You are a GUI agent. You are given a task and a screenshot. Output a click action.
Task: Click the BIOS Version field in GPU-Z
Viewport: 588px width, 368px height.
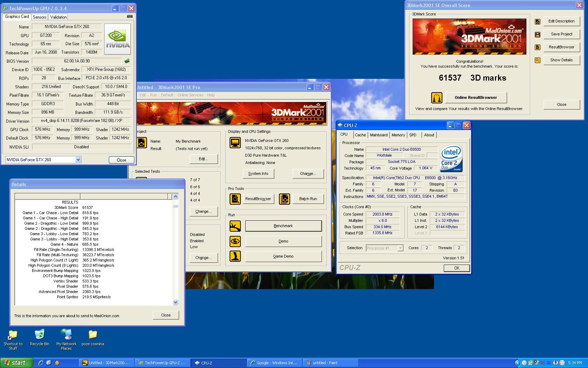[x=77, y=61]
